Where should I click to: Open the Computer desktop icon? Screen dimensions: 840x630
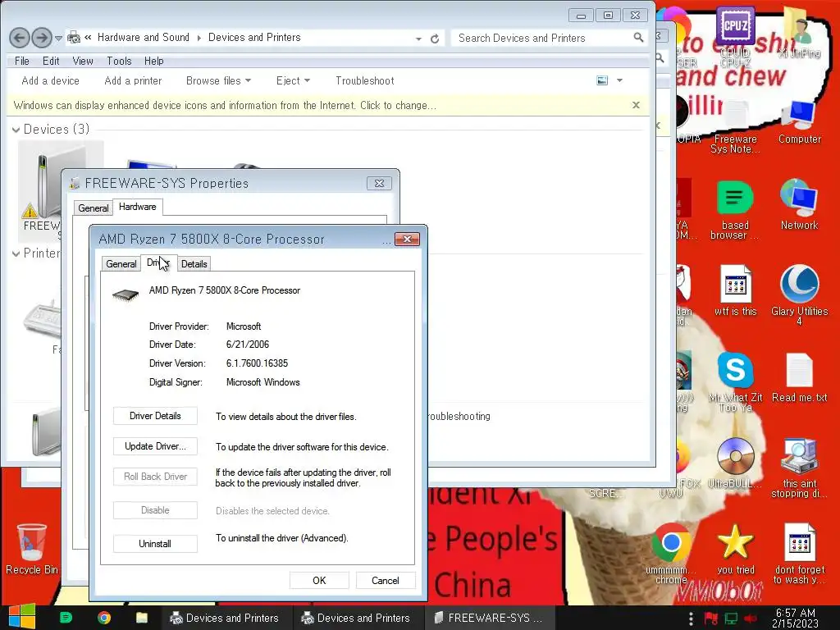click(x=799, y=122)
